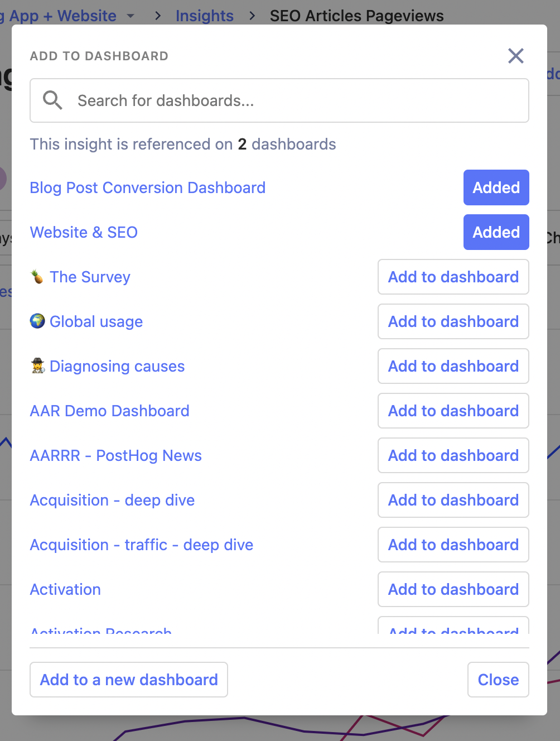Image resolution: width=560 pixels, height=741 pixels.
Task: Click Add to a new dashboard
Action: (128, 680)
